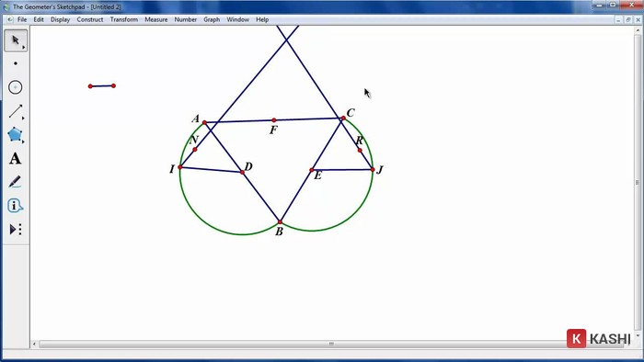Select point J on the right arc
This screenshot has height=362, width=644.
click(373, 169)
